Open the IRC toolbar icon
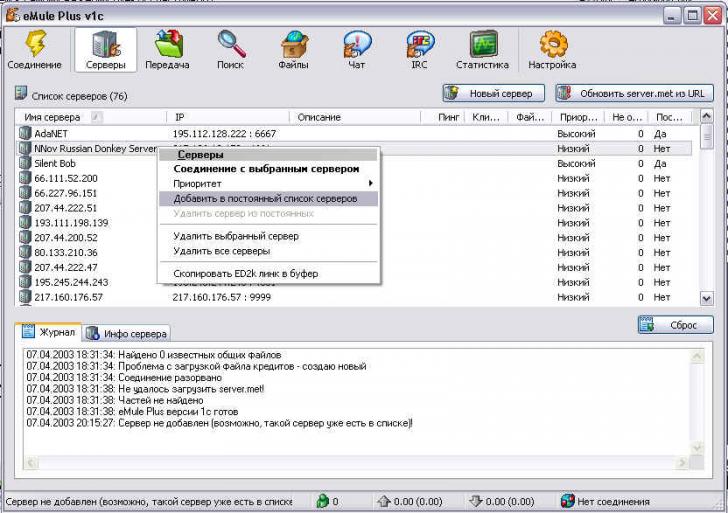Image resolution: width=728 pixels, height=513 pixels. click(419, 46)
